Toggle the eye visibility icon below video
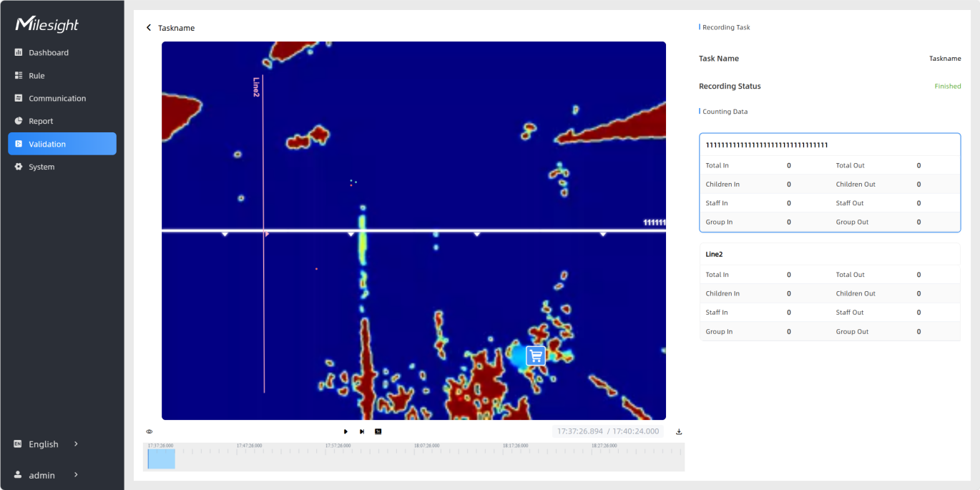This screenshot has width=980, height=490. [x=150, y=432]
